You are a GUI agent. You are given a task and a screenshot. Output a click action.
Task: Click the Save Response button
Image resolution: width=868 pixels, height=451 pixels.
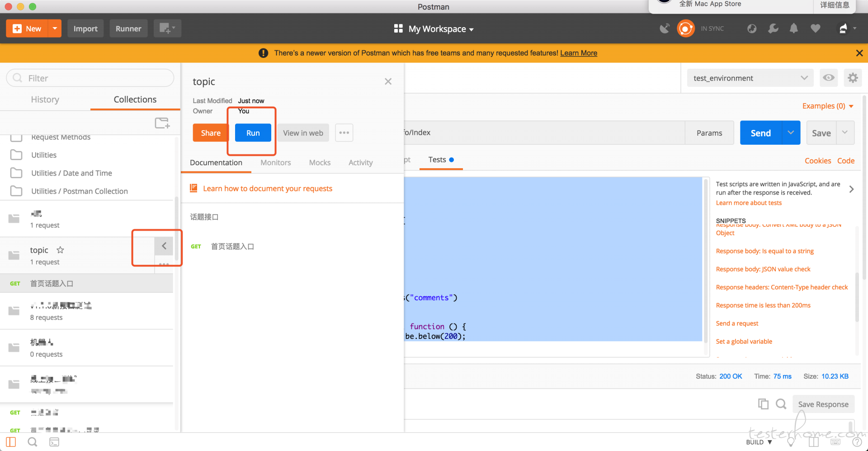click(823, 404)
